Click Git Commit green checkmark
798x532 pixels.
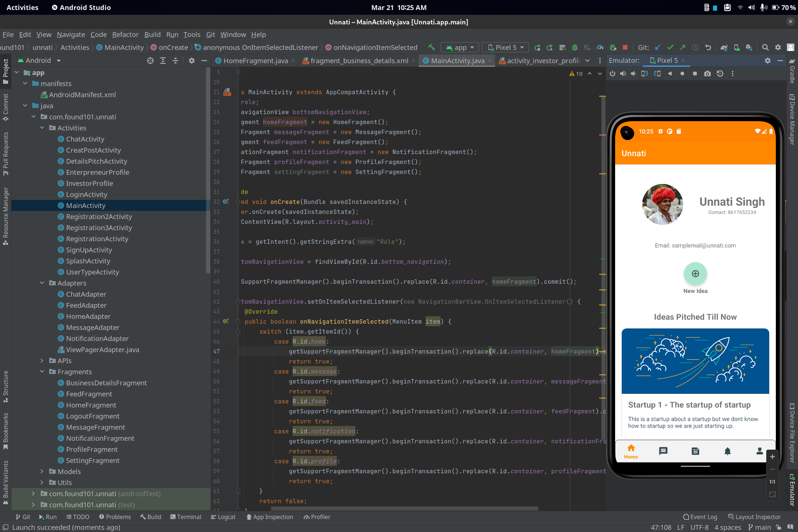[670, 47]
